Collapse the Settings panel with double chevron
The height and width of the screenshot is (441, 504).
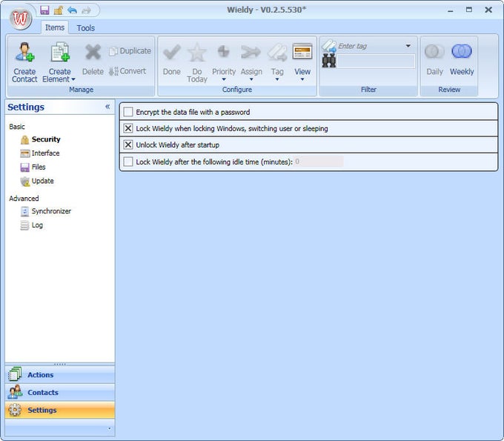pyautogui.click(x=107, y=107)
